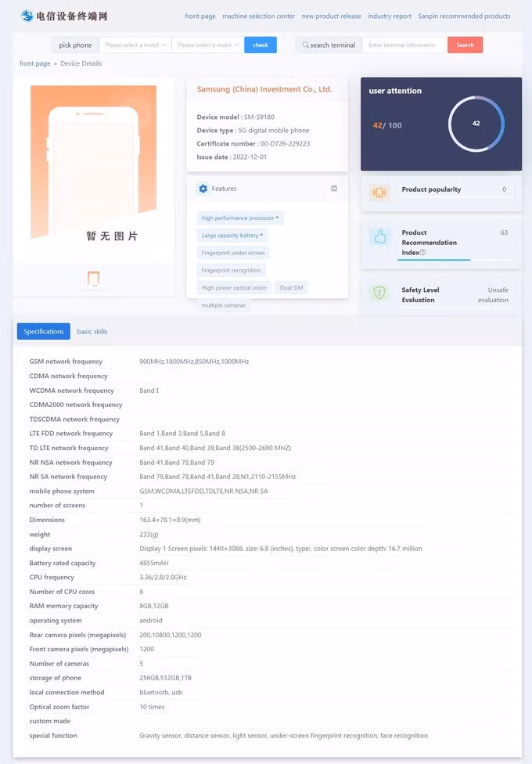Click the Features gear icon
Image resolution: width=532 pixels, height=764 pixels.
(x=203, y=189)
